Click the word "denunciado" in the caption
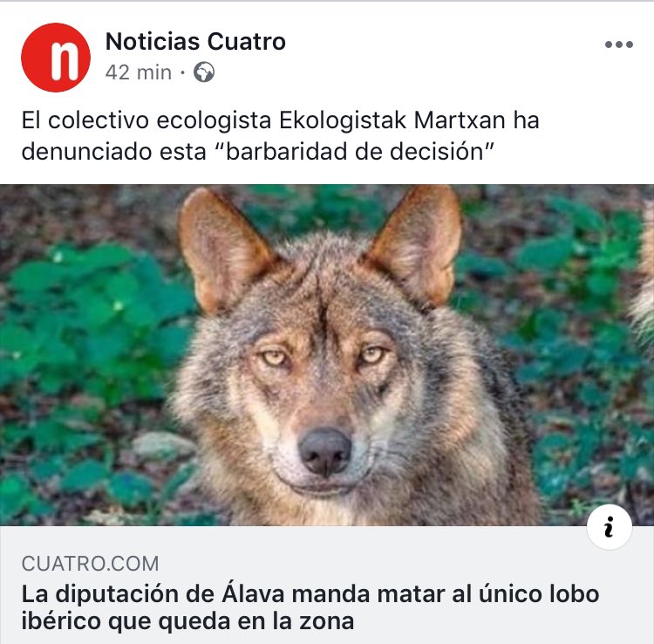 pyautogui.click(x=87, y=151)
